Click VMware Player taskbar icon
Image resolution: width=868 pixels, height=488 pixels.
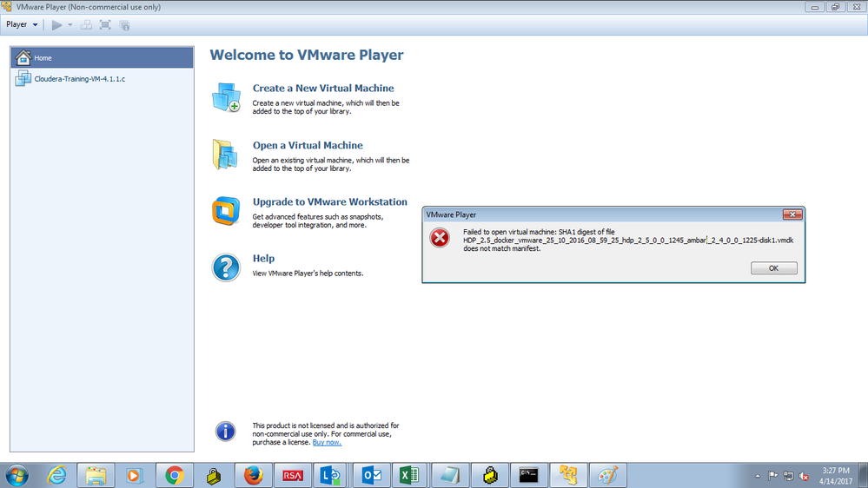[568, 475]
